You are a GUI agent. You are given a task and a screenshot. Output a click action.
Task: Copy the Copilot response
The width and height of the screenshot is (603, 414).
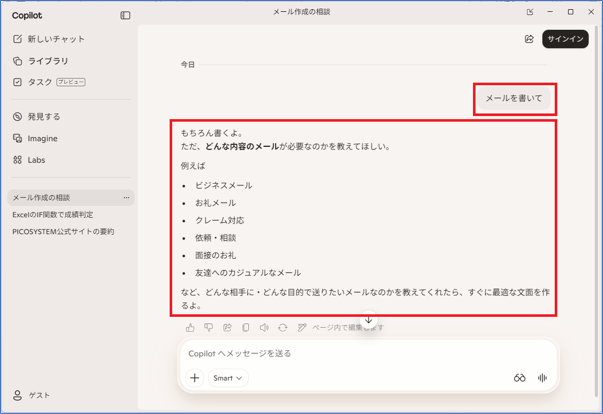click(x=246, y=328)
